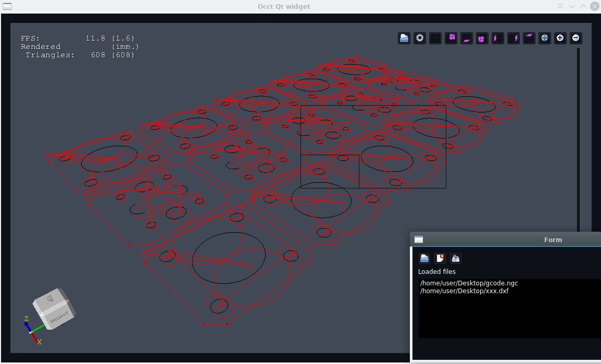
Task: Click the fit-all view icon
Action: pyautogui.click(x=545, y=38)
